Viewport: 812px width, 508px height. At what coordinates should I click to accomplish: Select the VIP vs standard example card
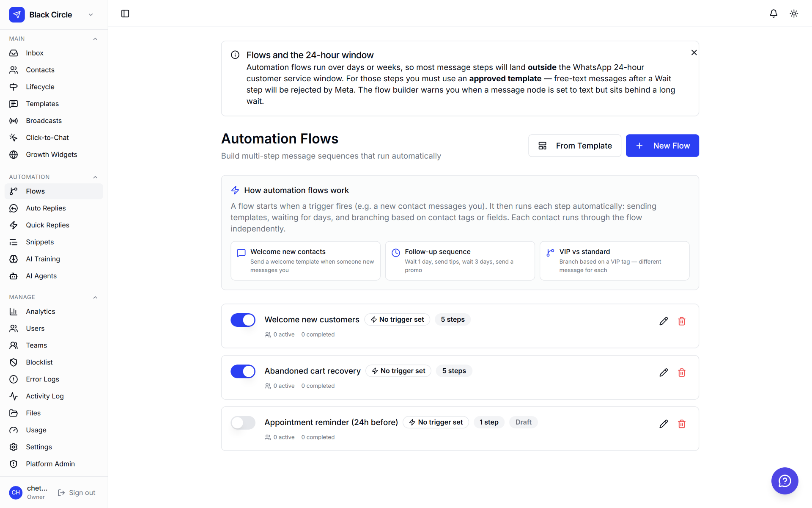coord(614,261)
